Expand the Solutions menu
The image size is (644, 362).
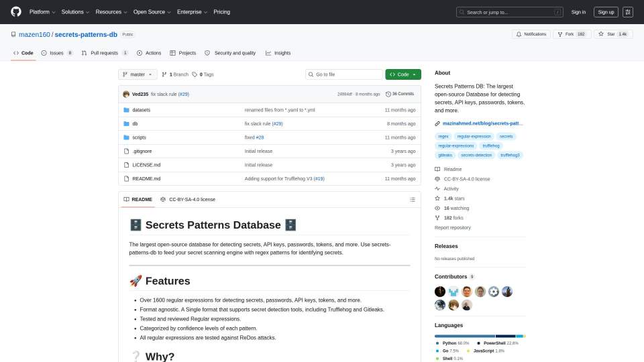point(75,12)
